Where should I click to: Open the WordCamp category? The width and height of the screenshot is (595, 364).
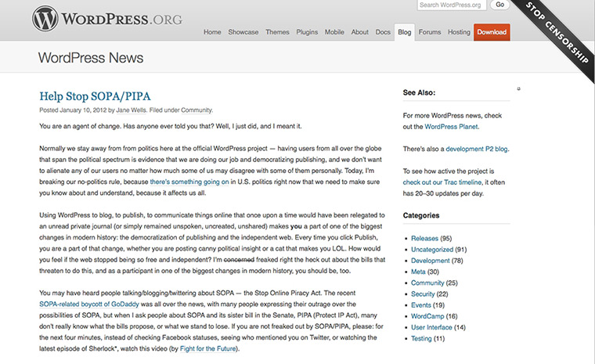tap(427, 316)
